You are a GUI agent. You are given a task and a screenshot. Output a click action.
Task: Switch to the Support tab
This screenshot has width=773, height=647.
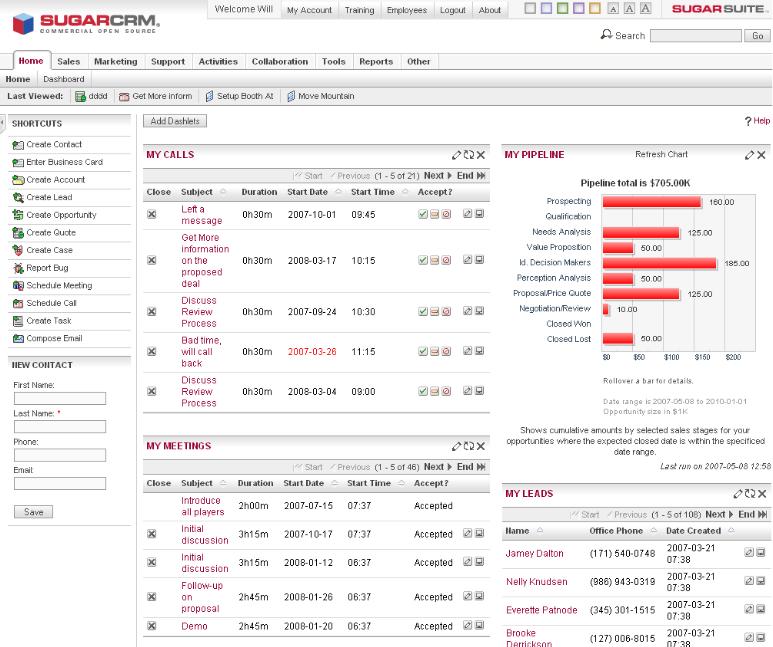click(x=168, y=61)
